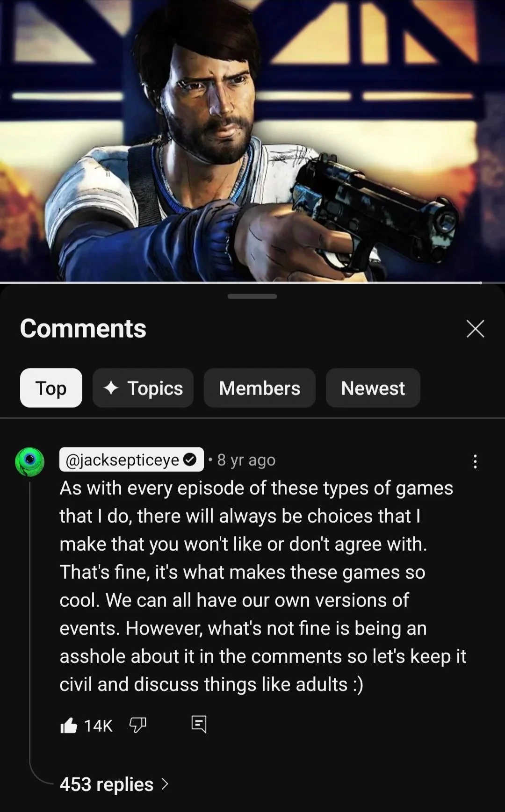
Task: Dislike the jacksepticeye comment
Action: (137, 726)
